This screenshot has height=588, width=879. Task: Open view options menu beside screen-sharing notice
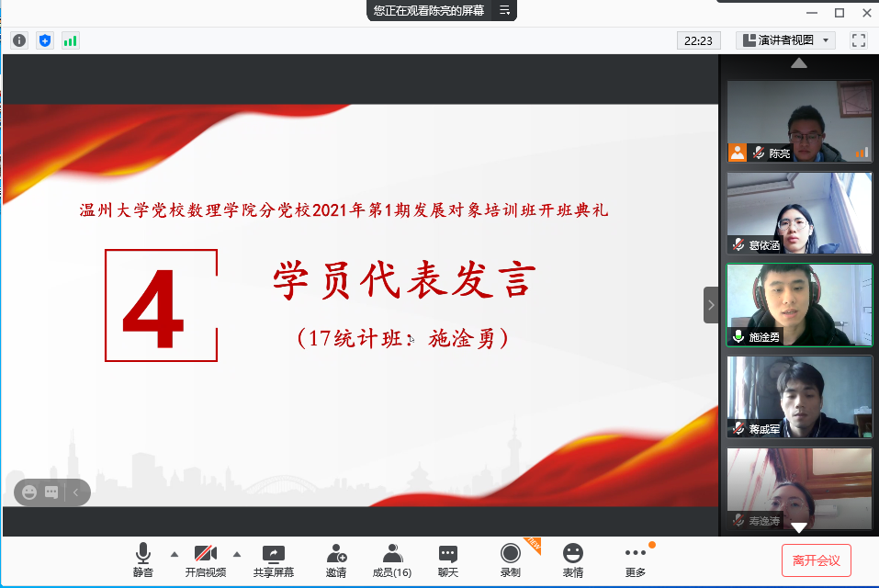click(504, 11)
